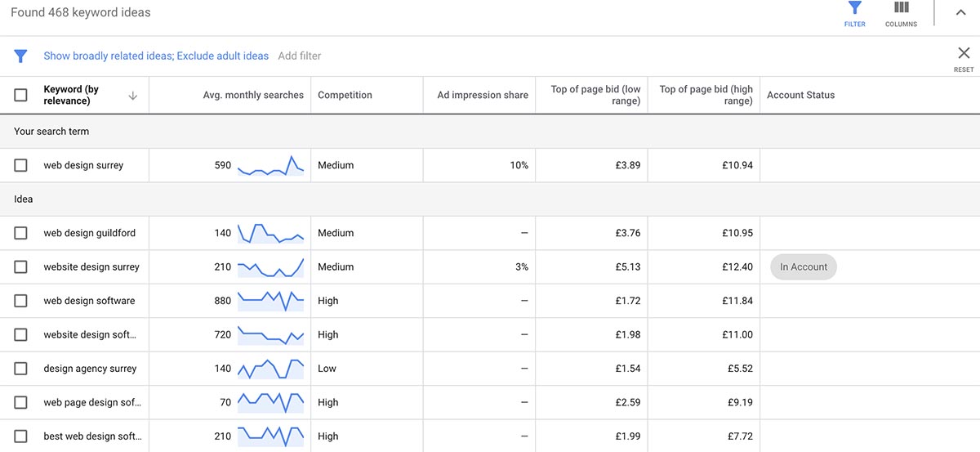Image resolution: width=980 pixels, height=452 pixels.
Task: Sort by Top of page bid (high range)
Action: pyautogui.click(x=706, y=95)
